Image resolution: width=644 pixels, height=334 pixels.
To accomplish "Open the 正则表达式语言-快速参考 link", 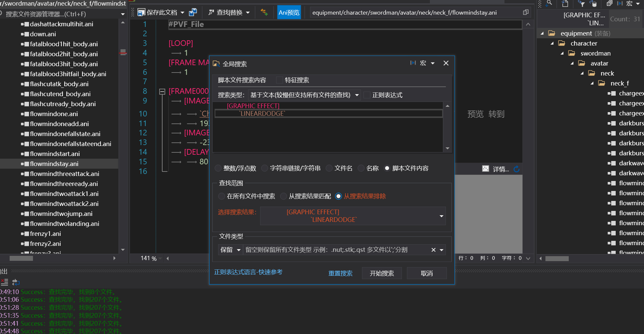I will pos(248,272).
